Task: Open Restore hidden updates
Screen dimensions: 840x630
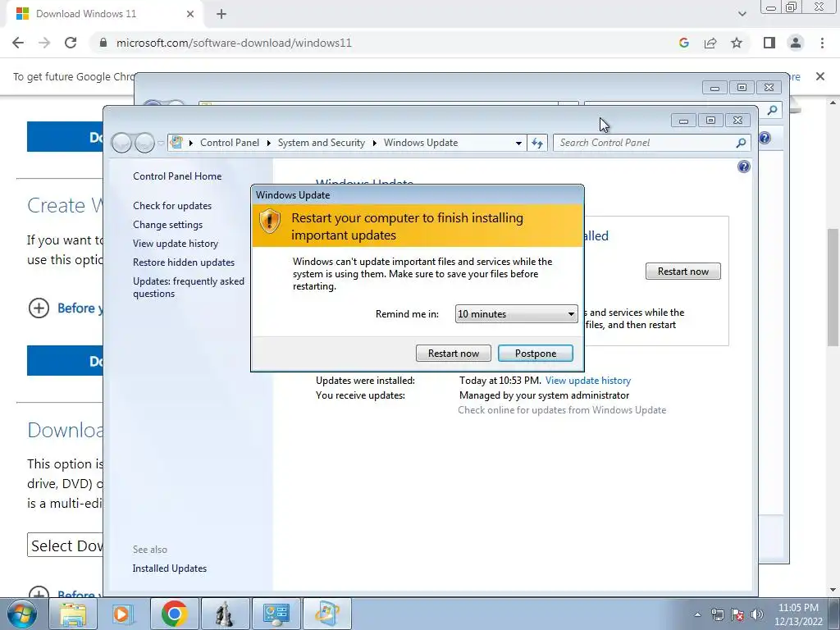Action: point(184,262)
